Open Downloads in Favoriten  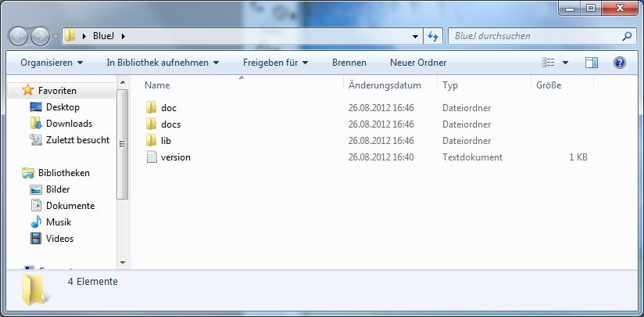[x=69, y=124]
